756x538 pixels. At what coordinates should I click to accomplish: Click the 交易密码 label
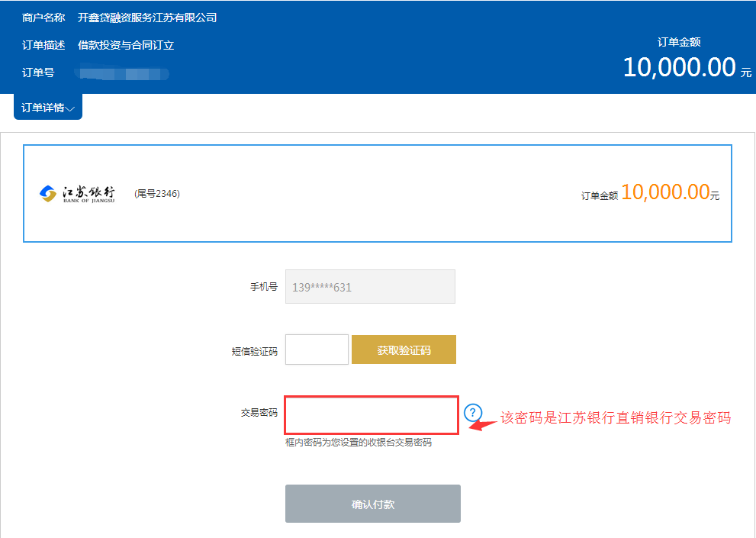(x=259, y=413)
